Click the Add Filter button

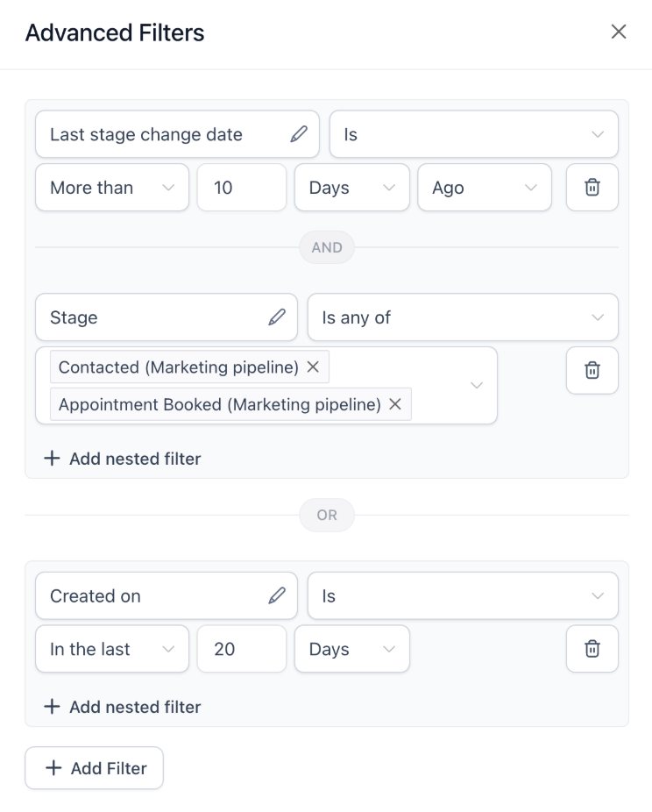[x=95, y=768]
